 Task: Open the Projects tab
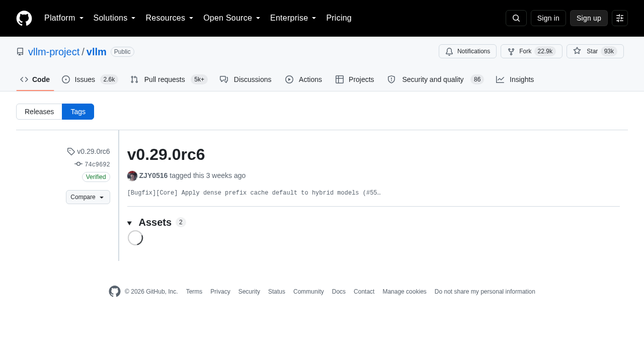click(355, 79)
